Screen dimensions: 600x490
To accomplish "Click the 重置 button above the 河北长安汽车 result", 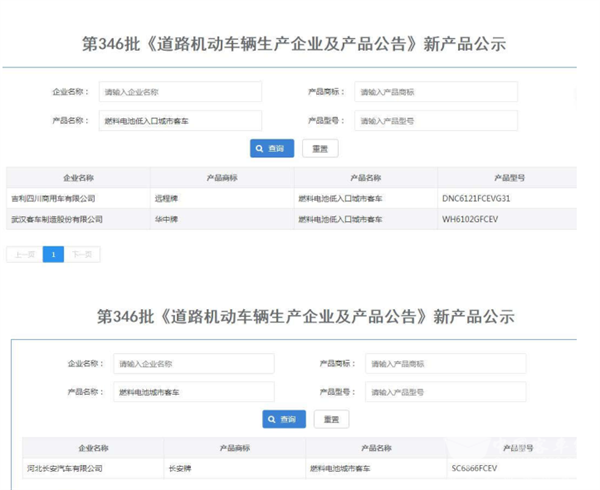I will coord(332,419).
